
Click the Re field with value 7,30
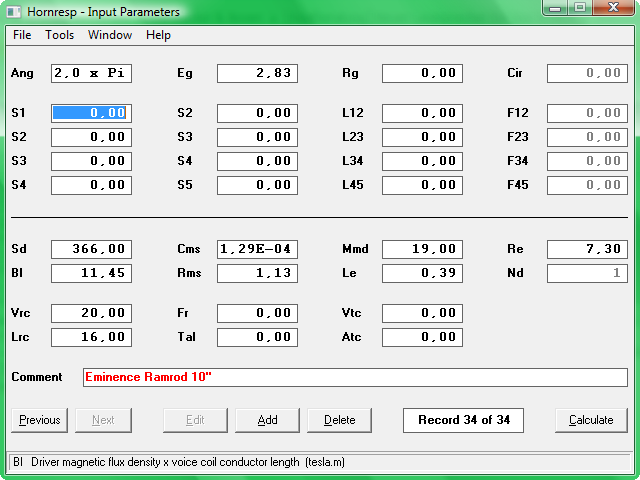coord(587,249)
